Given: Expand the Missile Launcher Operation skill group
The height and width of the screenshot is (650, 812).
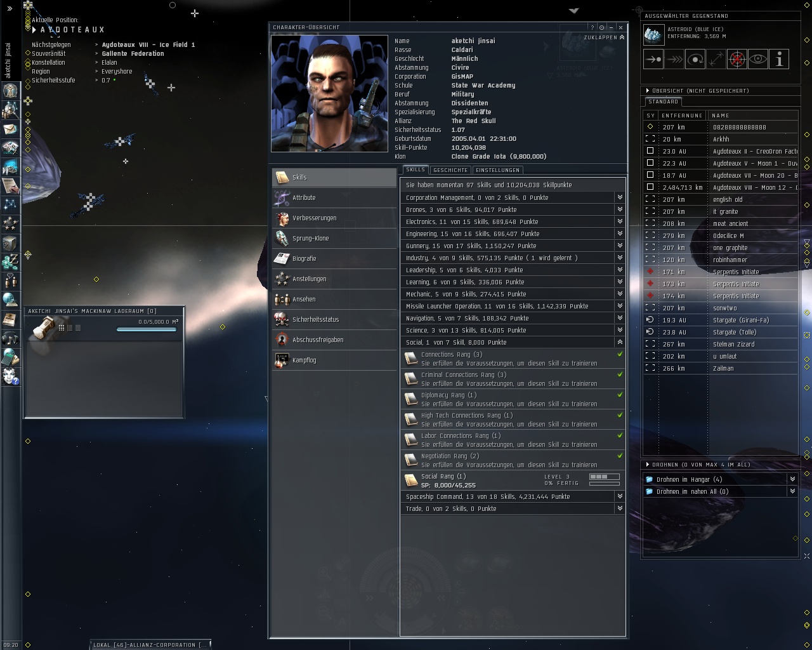Looking at the screenshot, I should coord(620,306).
